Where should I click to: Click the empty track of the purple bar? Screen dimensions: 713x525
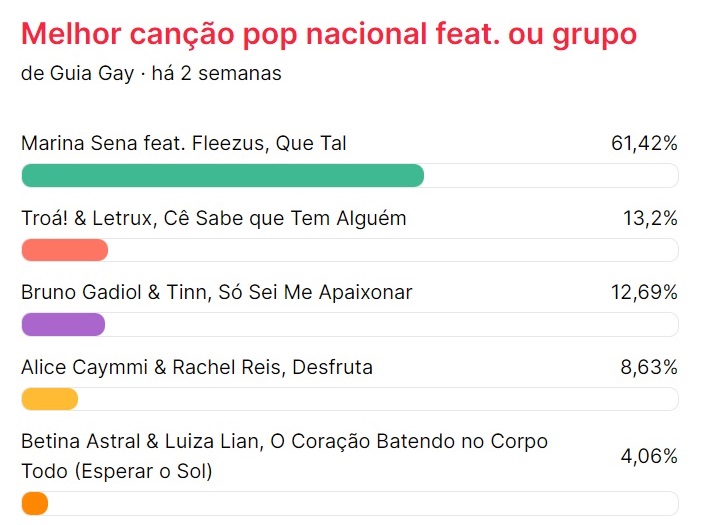click(390, 325)
